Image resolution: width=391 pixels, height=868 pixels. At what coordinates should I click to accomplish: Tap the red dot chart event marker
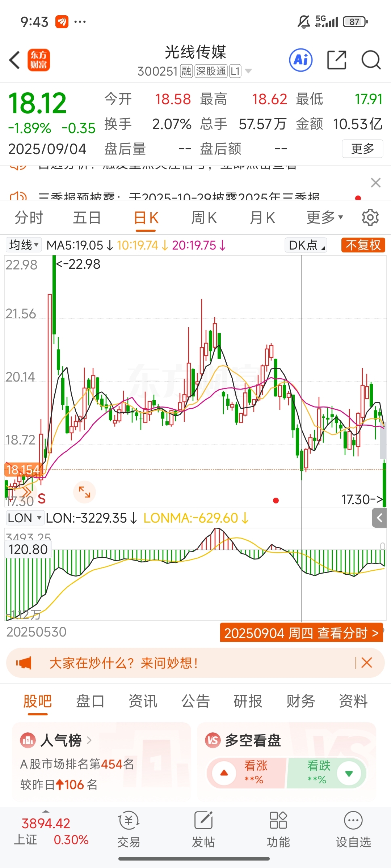pos(276,501)
